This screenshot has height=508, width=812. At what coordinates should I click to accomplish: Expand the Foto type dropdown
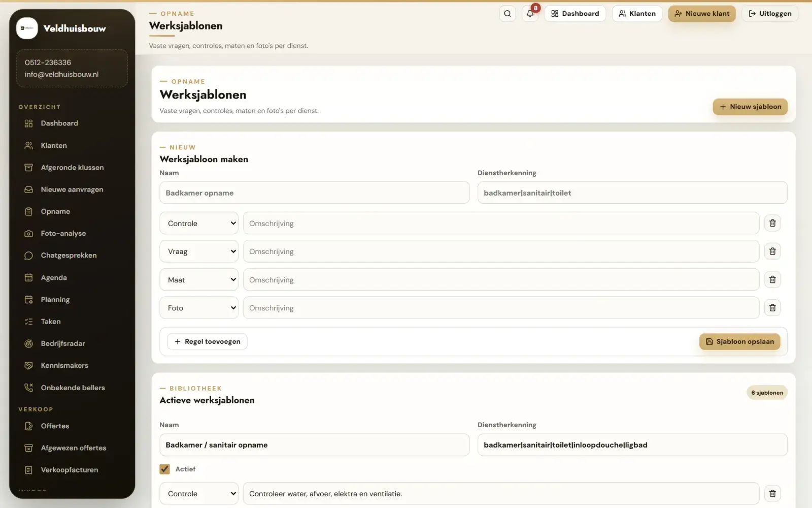click(x=199, y=308)
